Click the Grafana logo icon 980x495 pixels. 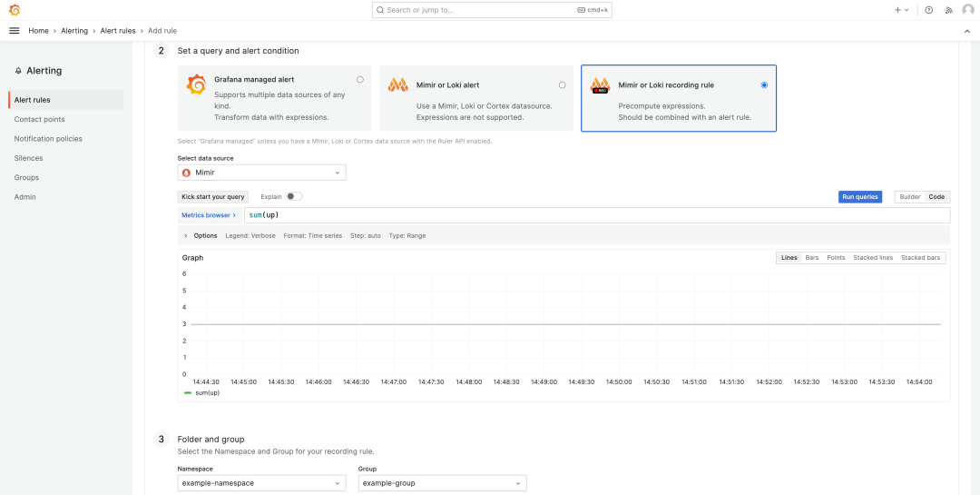(x=14, y=10)
